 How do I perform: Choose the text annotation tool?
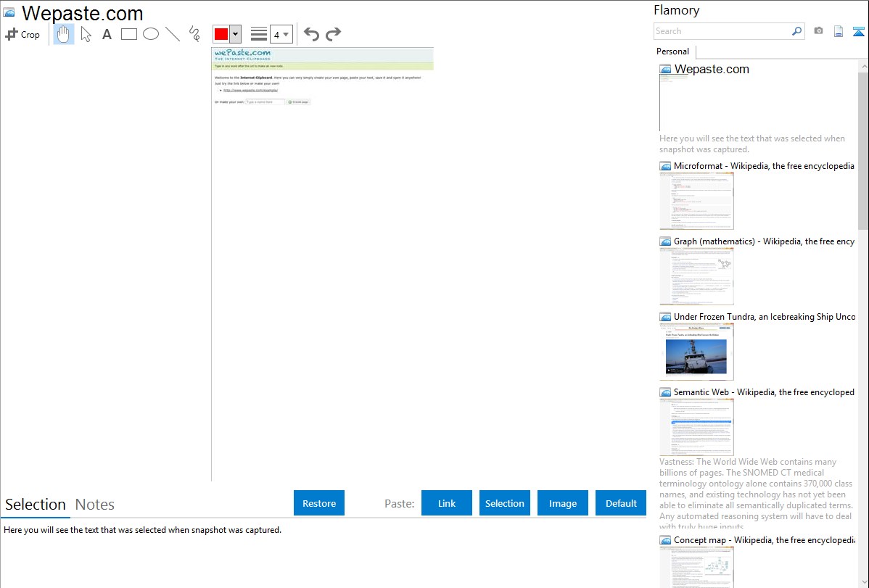107,34
